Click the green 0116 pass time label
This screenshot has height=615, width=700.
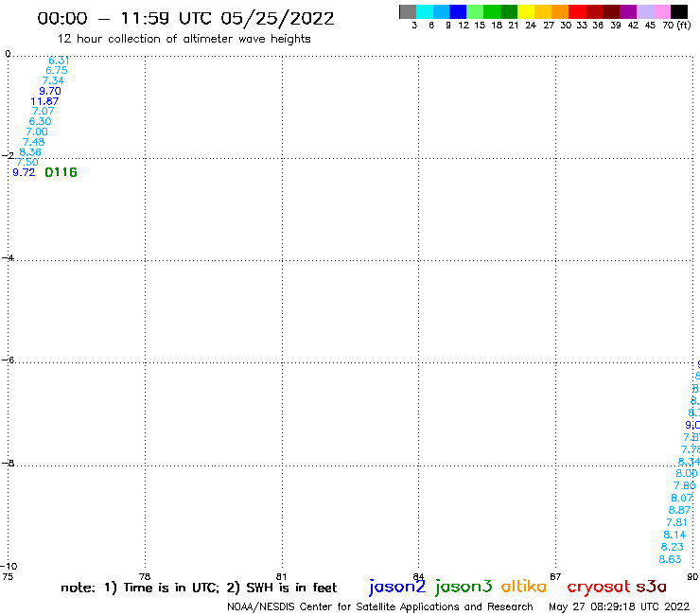(x=61, y=172)
